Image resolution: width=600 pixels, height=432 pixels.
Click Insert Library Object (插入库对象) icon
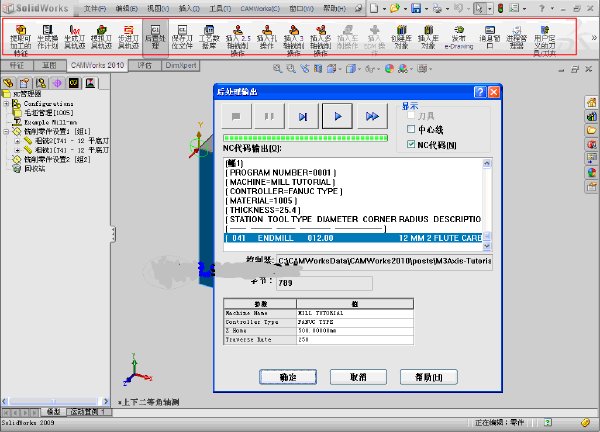pyautogui.click(x=428, y=37)
